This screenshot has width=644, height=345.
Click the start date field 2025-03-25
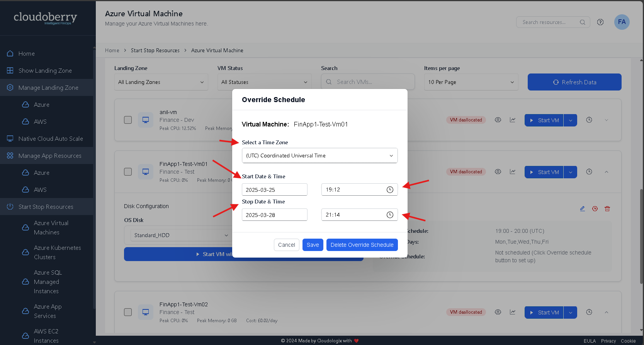[275, 190]
